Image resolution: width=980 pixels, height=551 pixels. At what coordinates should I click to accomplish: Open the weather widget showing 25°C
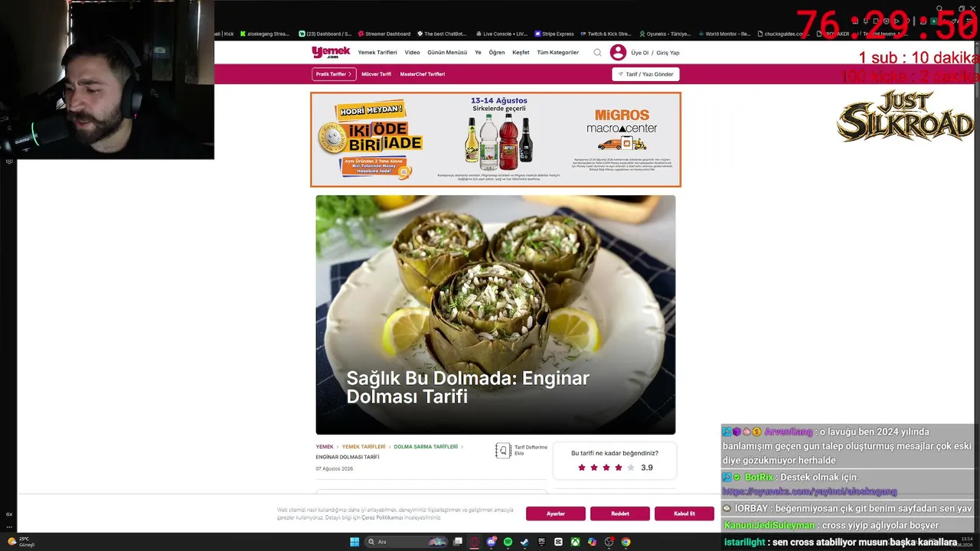21,541
